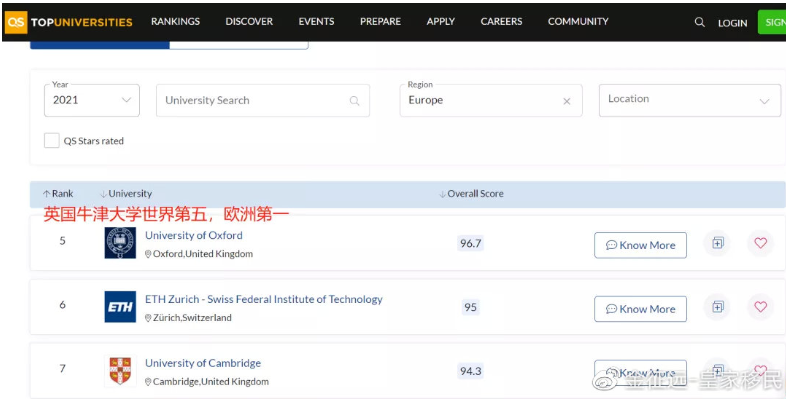Click the green SIGN up button

[x=771, y=22]
